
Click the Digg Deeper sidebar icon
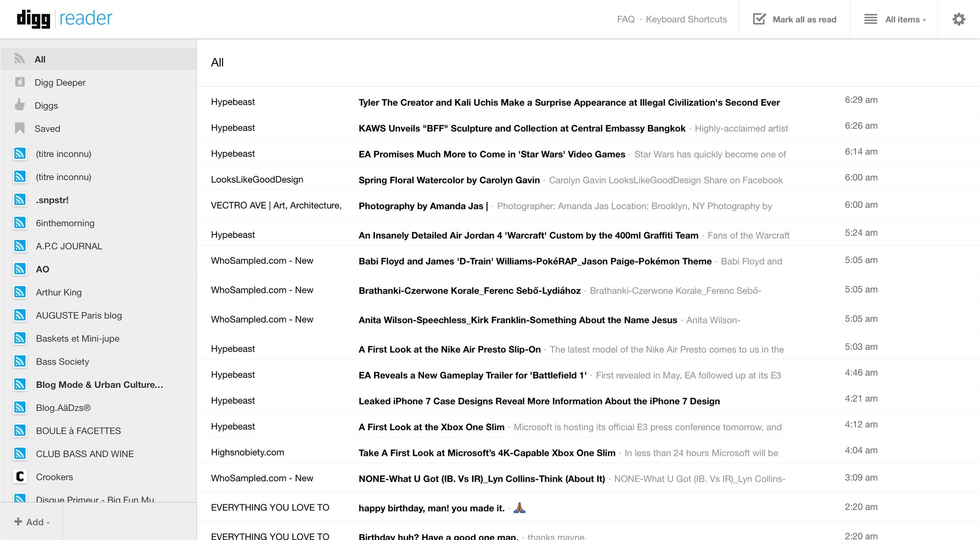pyautogui.click(x=20, y=82)
